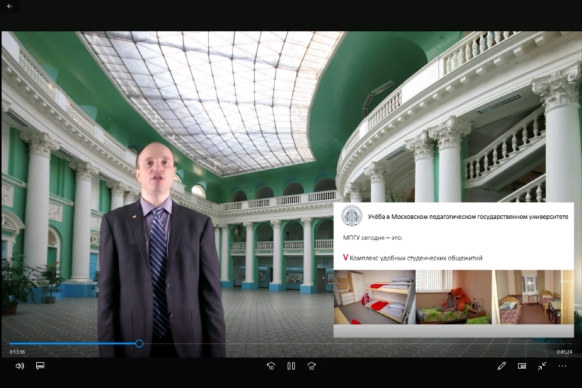This screenshot has height=388, width=582.
Task: Skip forward 30 seconds
Action: 311,366
